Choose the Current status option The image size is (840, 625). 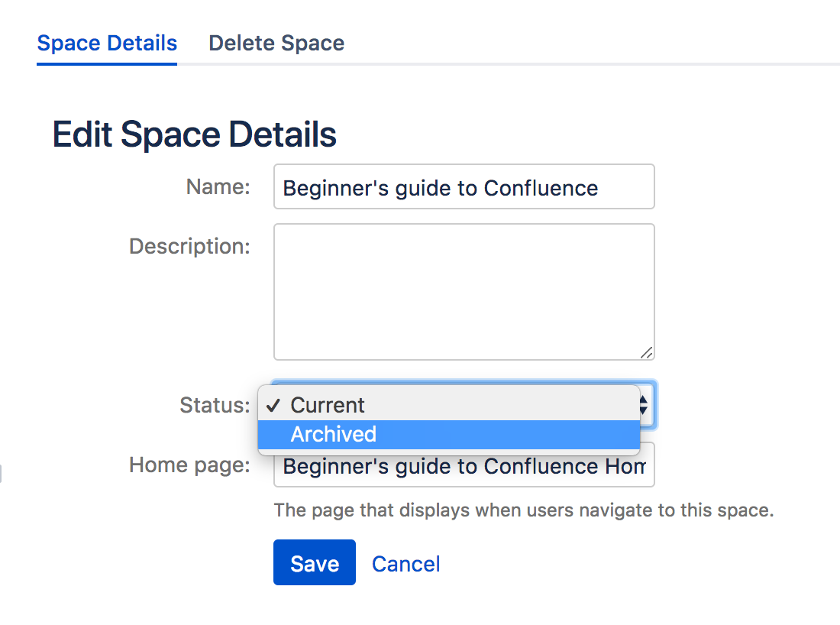[x=328, y=405]
